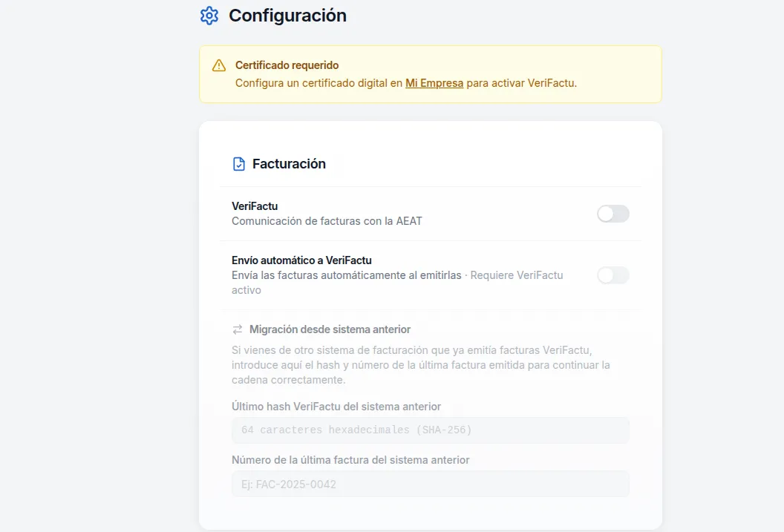Toggle Envío automático a VeriFactu switch

tap(612, 275)
